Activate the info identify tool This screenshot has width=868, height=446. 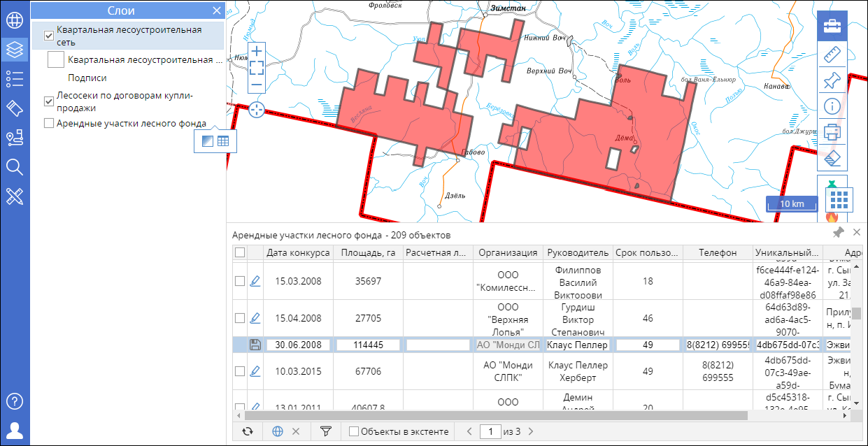pyautogui.click(x=832, y=106)
